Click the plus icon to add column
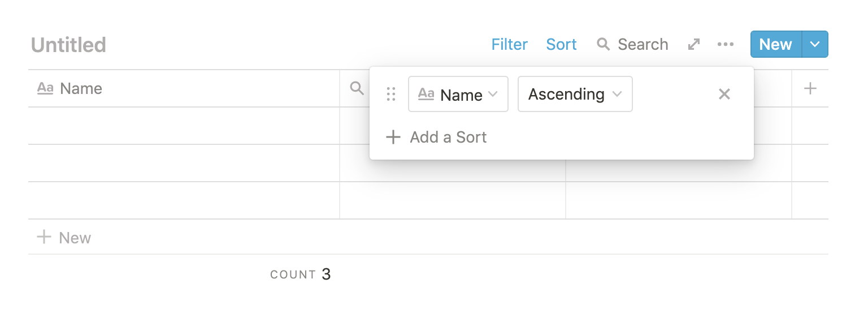This screenshot has width=868, height=326. coord(810,88)
